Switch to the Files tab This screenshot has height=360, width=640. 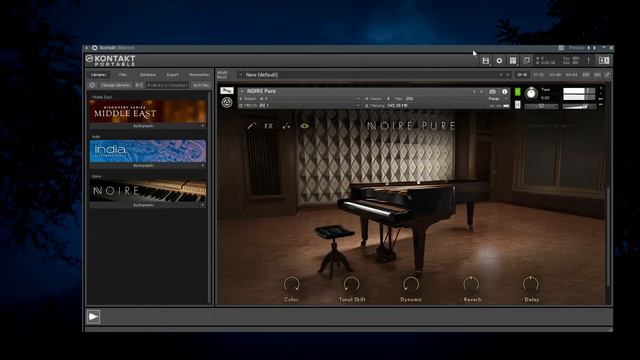123,75
